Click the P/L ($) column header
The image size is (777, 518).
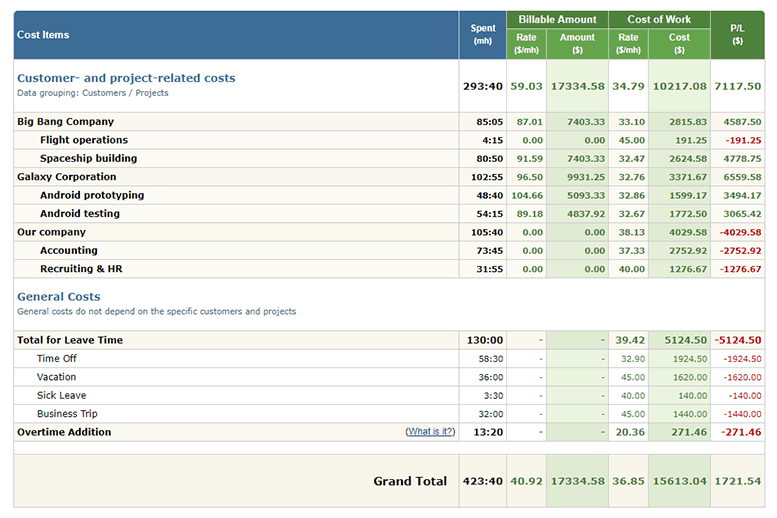(737, 35)
